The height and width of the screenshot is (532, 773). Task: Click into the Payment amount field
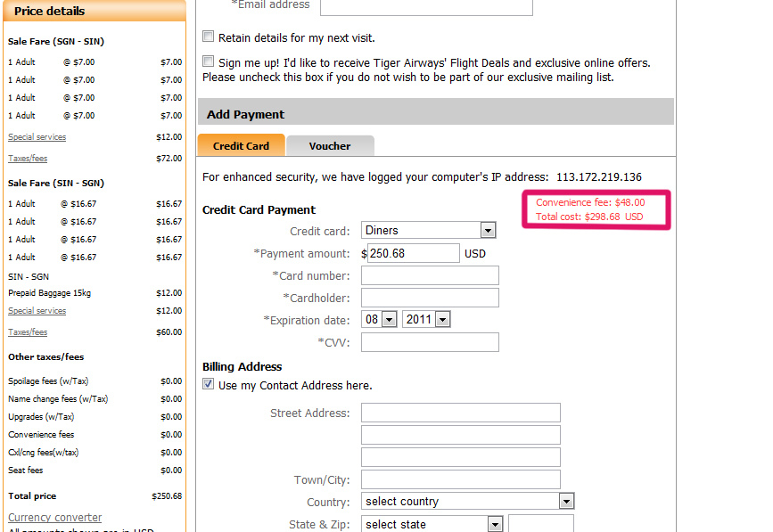[413, 253]
